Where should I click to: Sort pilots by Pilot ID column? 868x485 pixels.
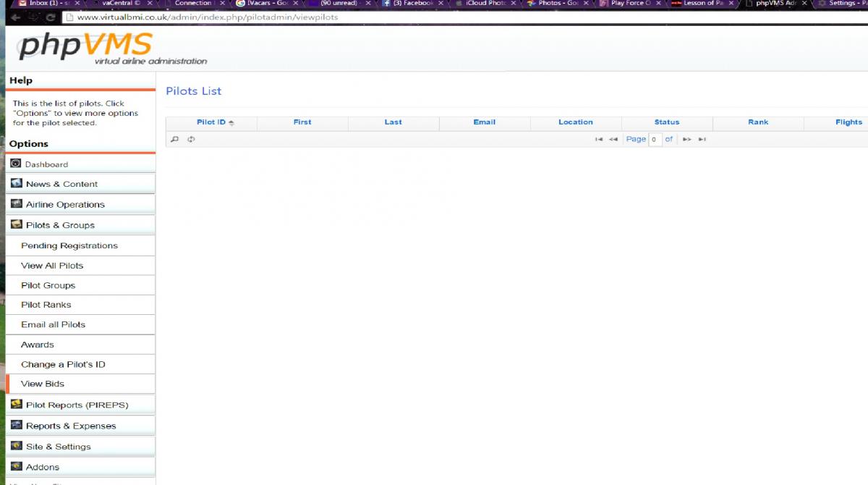pos(211,122)
